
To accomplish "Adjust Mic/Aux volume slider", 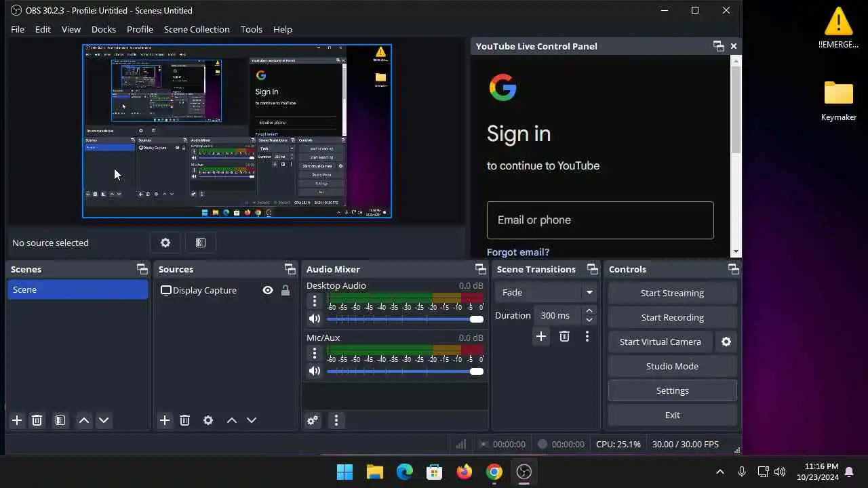I will coord(405,371).
